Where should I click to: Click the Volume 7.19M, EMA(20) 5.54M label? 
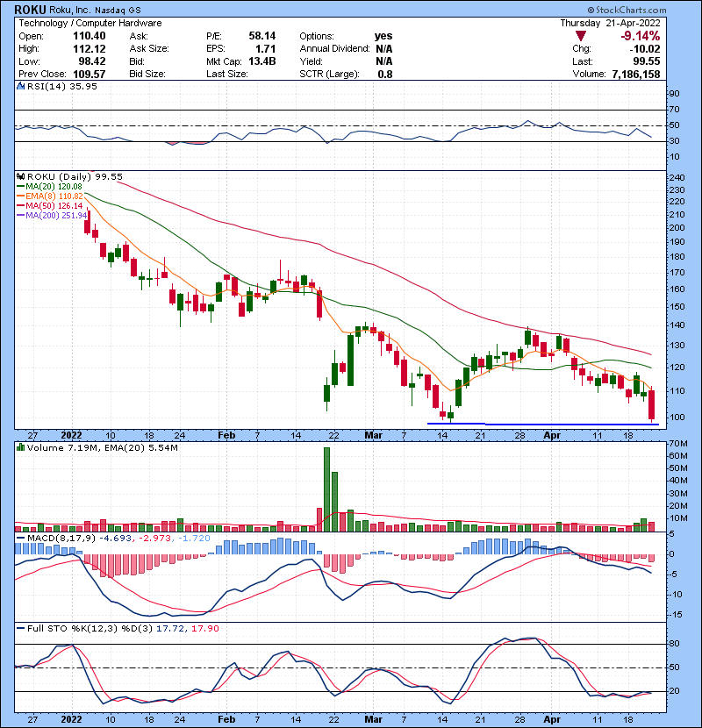[102, 447]
